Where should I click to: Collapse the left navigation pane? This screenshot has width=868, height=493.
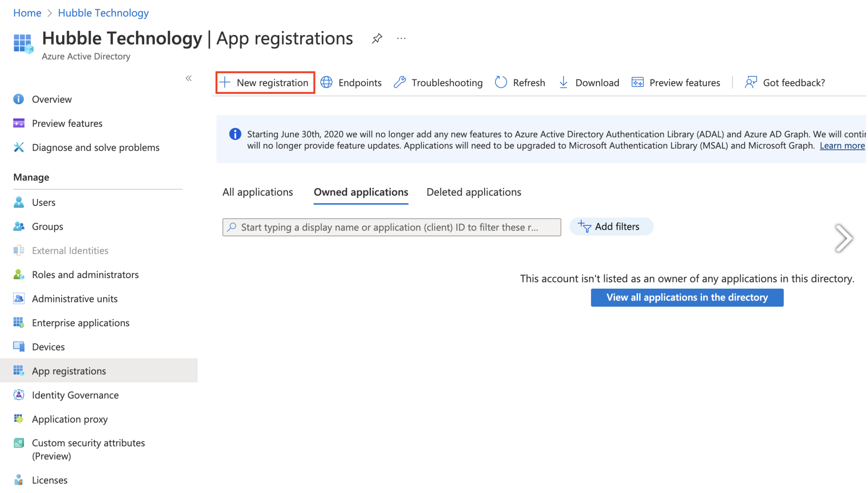tap(188, 78)
